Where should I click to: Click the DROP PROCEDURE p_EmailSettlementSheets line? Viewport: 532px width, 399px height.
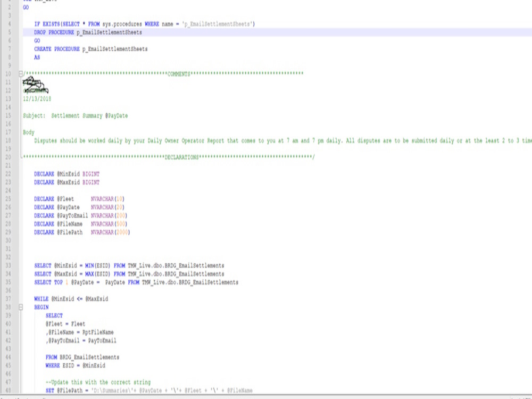tap(88, 32)
